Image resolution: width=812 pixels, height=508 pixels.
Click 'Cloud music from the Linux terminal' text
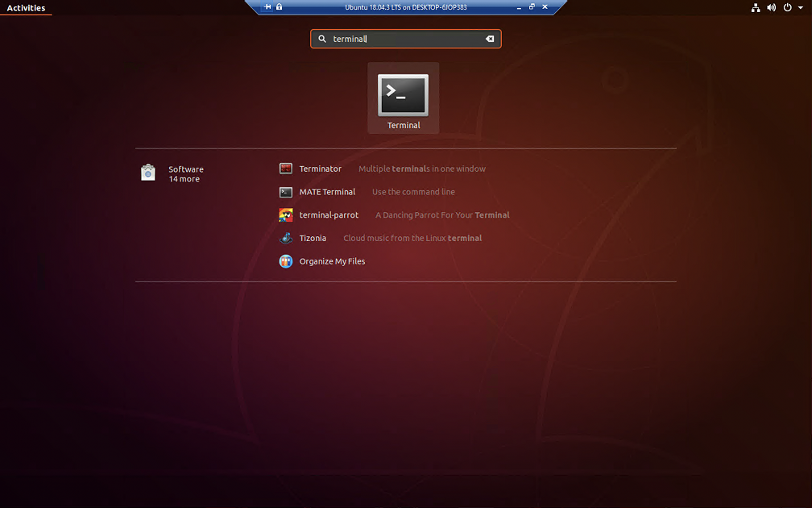[x=412, y=238]
